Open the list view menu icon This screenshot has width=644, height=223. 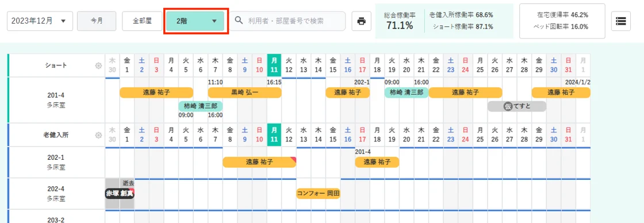[621, 21]
